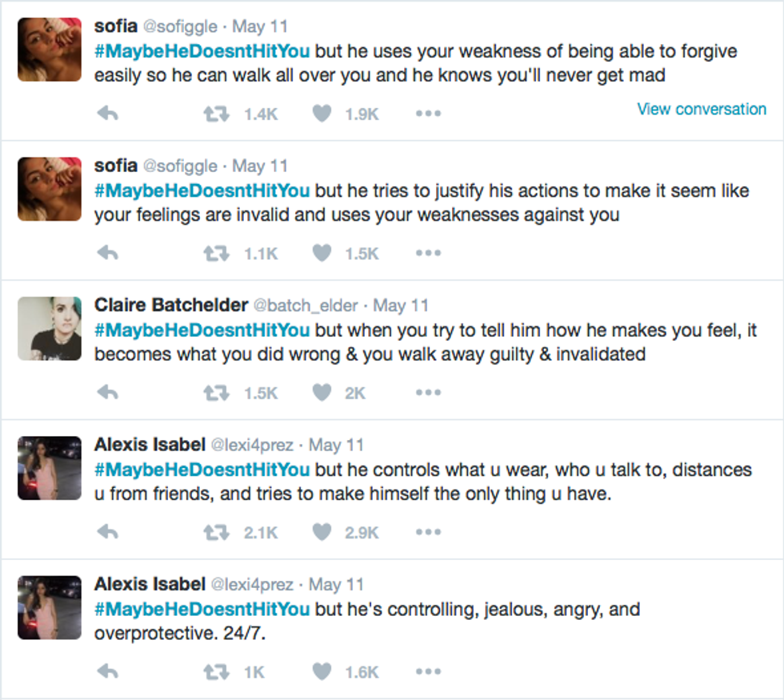Open more options on Alexis Isabel's 24/7 tweet

[428, 672]
